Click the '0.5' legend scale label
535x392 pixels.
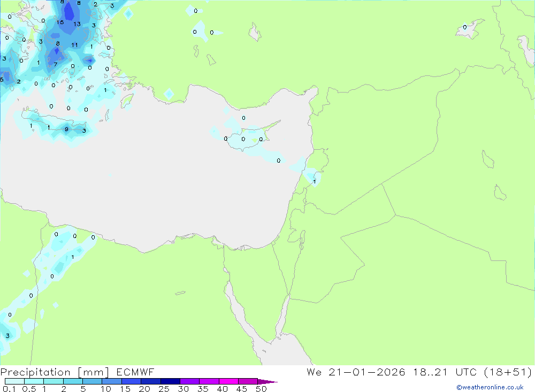coord(29,389)
